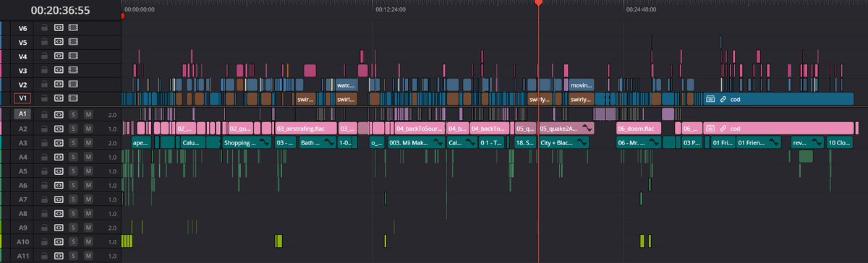
Task: Toggle auto track selector on A5
Action: pos(59,171)
